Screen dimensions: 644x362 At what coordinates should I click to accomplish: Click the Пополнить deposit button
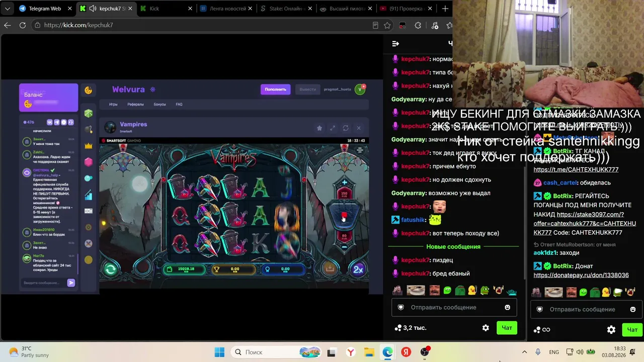pos(275,89)
